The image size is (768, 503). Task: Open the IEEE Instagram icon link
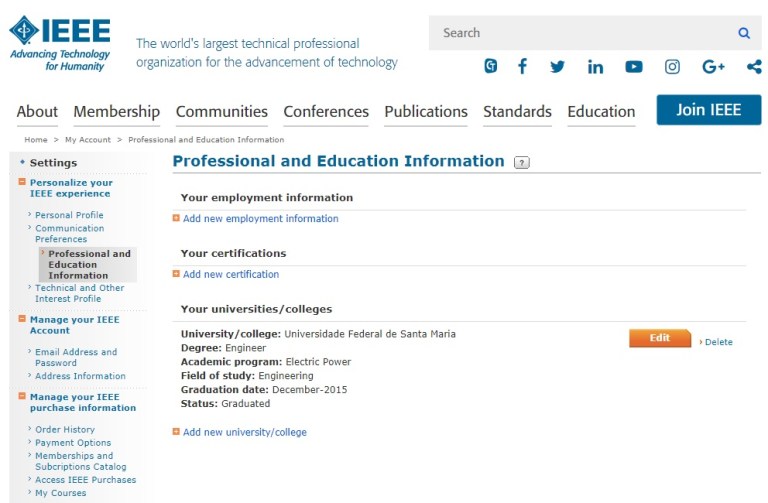click(x=672, y=67)
